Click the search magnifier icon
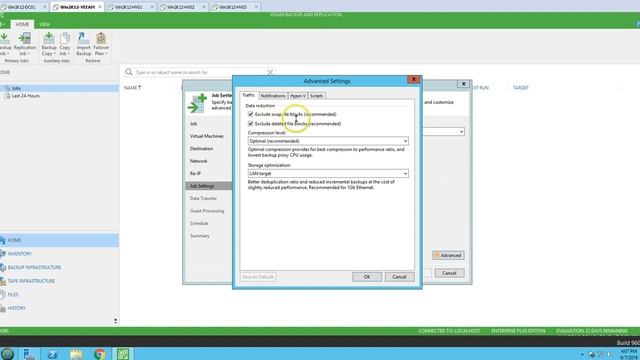640x360 pixels. click(129, 72)
